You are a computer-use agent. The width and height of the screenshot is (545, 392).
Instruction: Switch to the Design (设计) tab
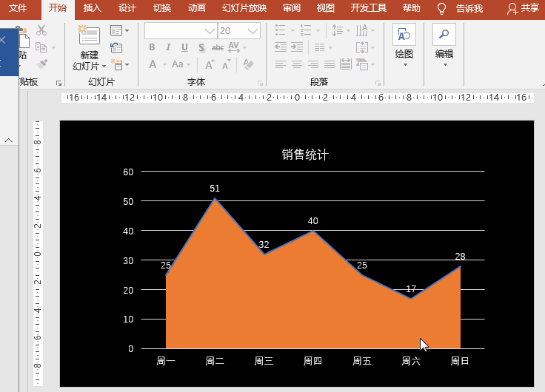tap(127, 8)
